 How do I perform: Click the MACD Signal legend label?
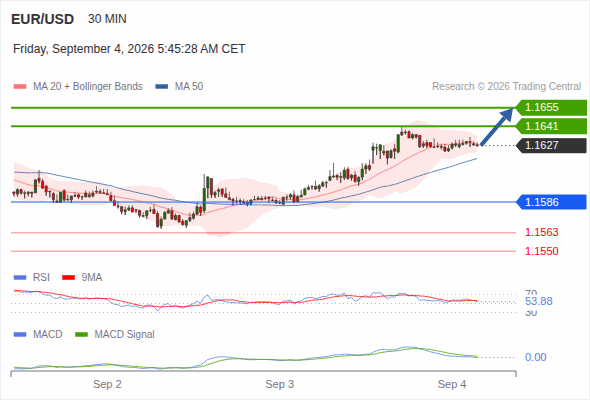125,335
